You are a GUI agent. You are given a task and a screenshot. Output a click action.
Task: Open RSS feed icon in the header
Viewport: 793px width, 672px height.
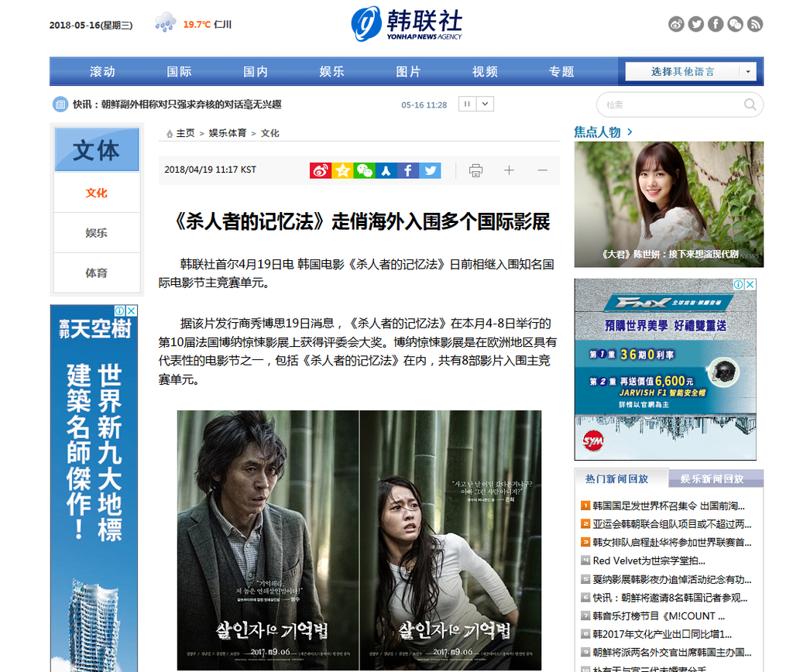coord(755,24)
